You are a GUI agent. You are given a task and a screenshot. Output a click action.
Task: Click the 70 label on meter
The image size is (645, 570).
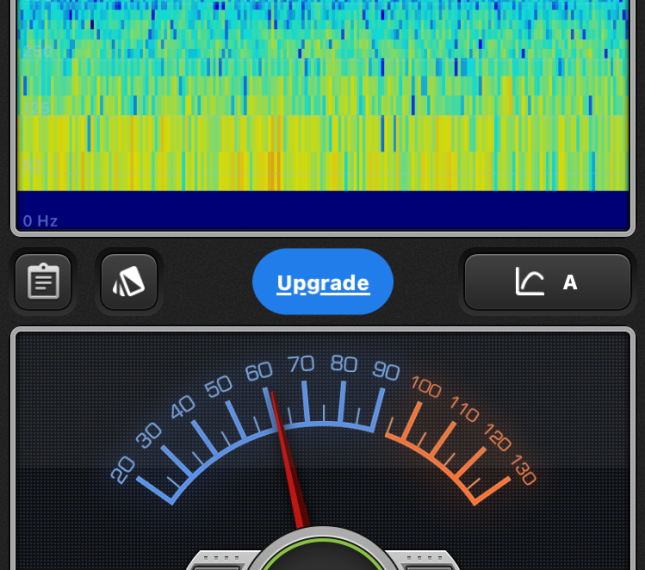click(301, 364)
